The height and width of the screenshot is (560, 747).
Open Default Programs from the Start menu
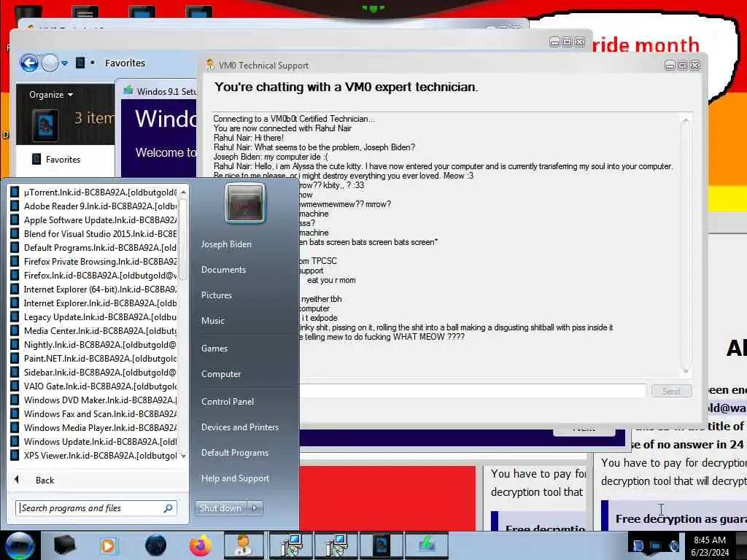(x=234, y=453)
